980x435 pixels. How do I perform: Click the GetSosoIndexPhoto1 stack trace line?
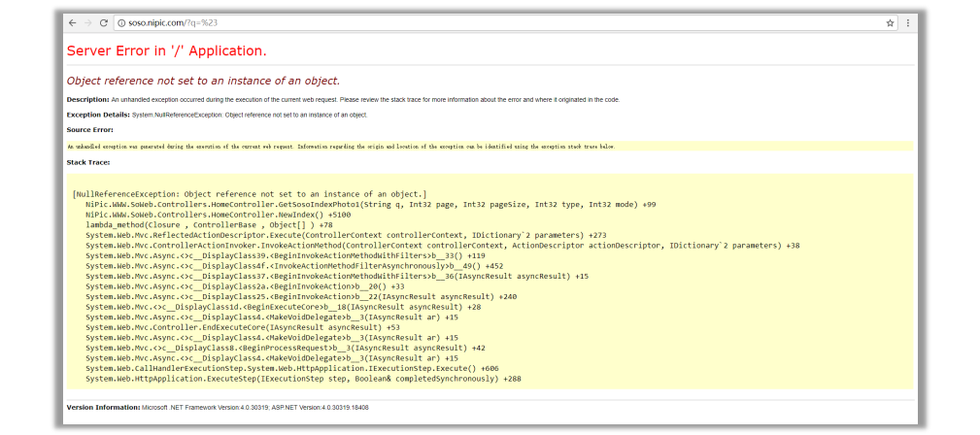click(371, 204)
